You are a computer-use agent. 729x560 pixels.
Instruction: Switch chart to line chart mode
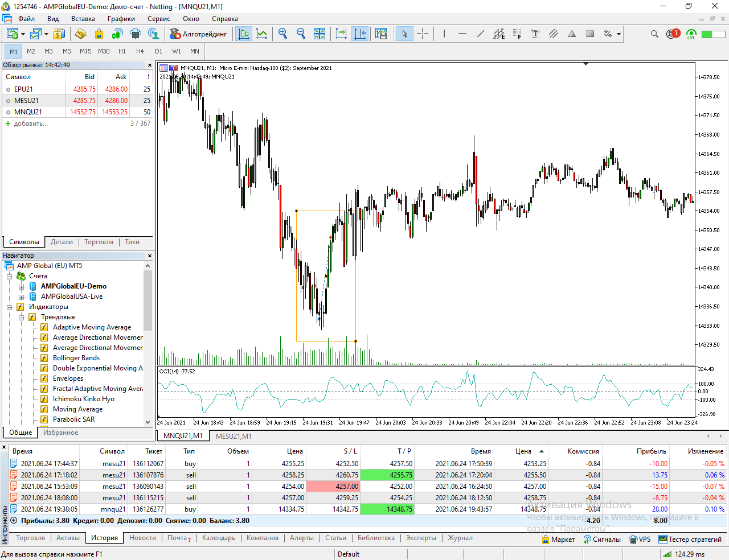coord(262,34)
